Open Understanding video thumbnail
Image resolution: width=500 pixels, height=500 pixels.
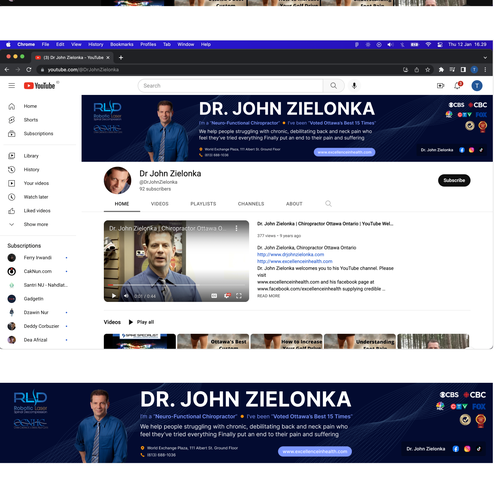(360, 341)
